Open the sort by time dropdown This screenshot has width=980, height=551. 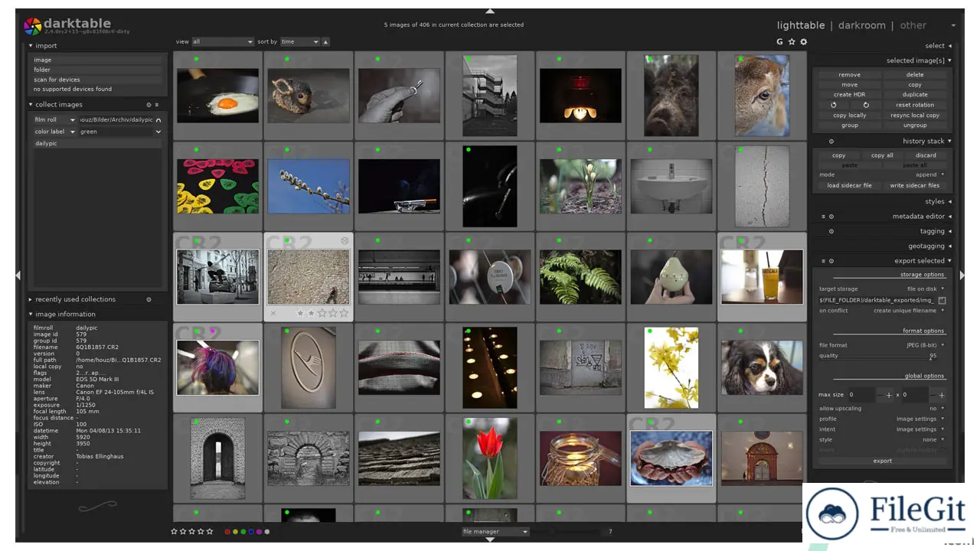pyautogui.click(x=299, y=41)
